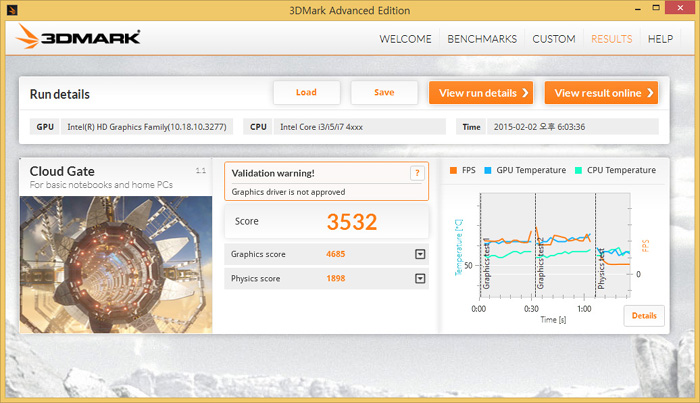This screenshot has height=403, width=700.
Task: Click the blue GPU Temperature legend swatch
Action: coord(488,170)
